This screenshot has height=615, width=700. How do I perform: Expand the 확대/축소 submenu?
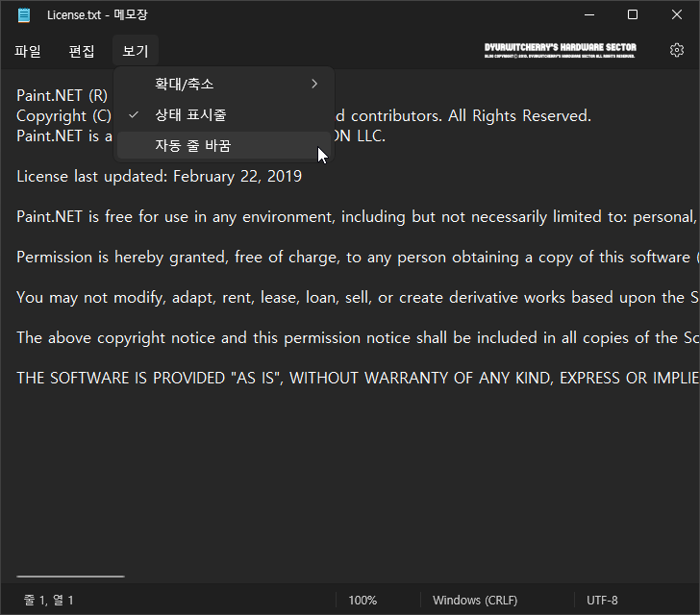[x=224, y=84]
